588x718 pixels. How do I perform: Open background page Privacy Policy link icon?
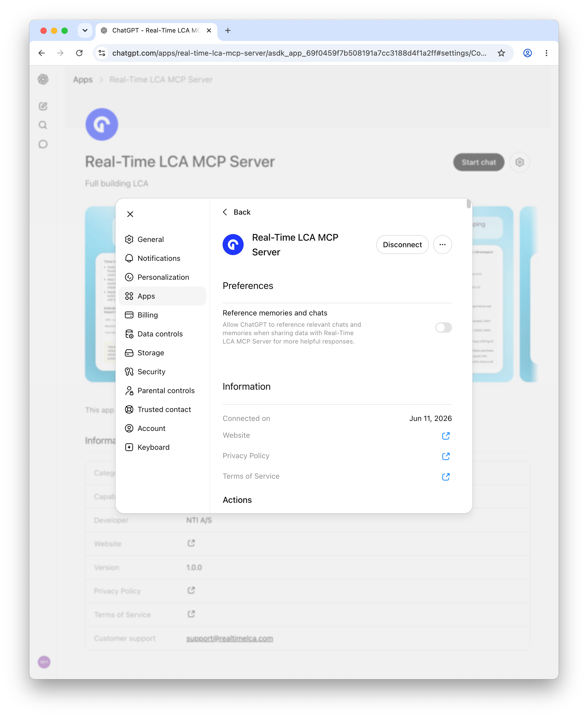click(x=191, y=591)
